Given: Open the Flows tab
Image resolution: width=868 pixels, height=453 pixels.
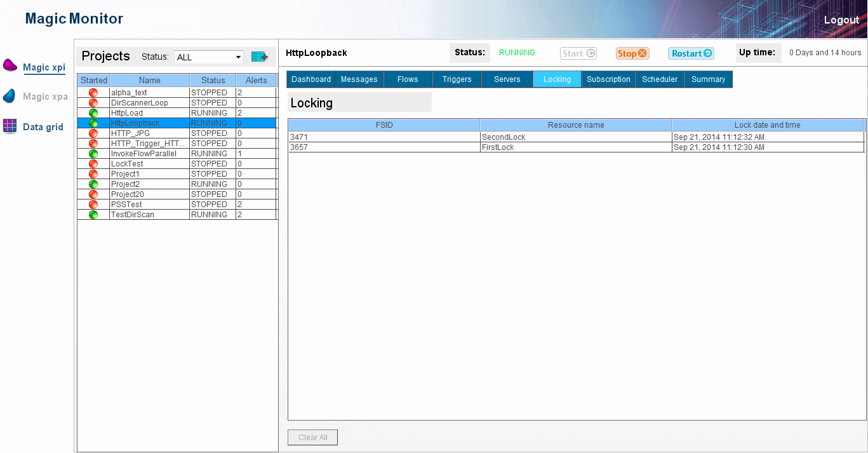Looking at the screenshot, I should pyautogui.click(x=408, y=79).
